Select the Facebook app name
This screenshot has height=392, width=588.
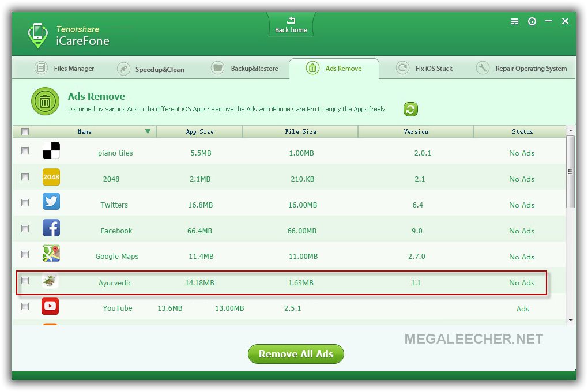(x=116, y=231)
